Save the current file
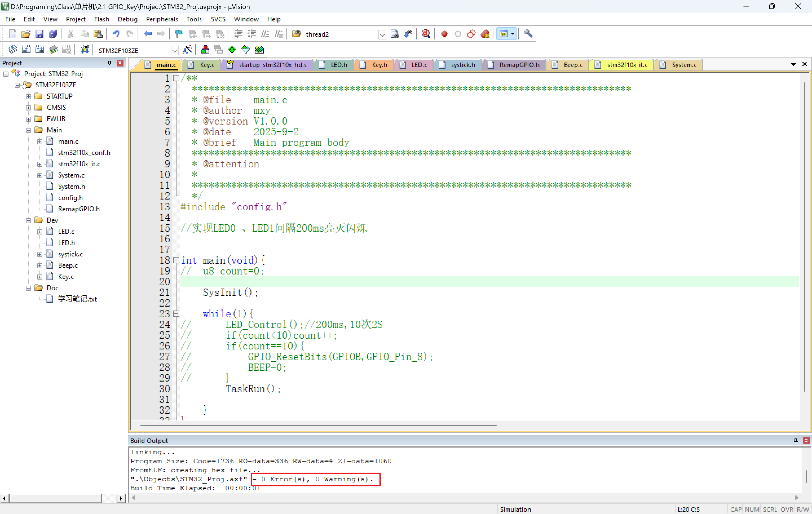This screenshot has height=514, width=812. 39,34
